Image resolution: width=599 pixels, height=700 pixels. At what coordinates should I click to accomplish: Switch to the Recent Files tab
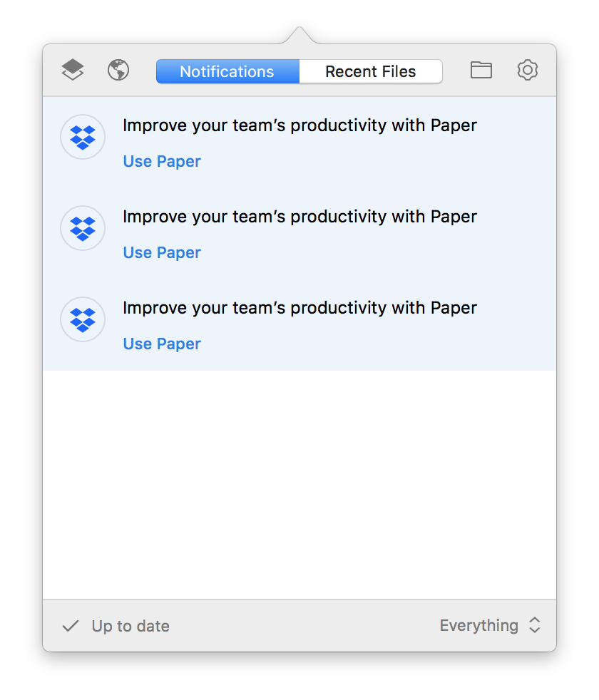pos(371,71)
